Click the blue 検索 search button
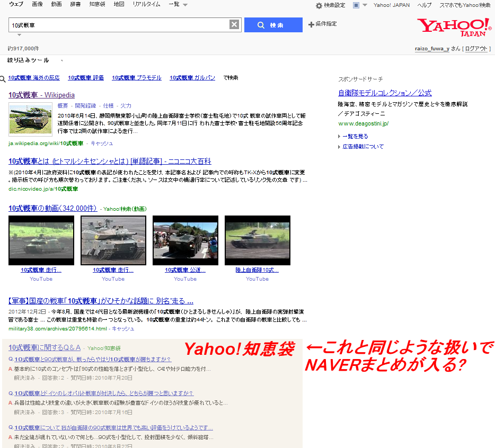 click(273, 25)
